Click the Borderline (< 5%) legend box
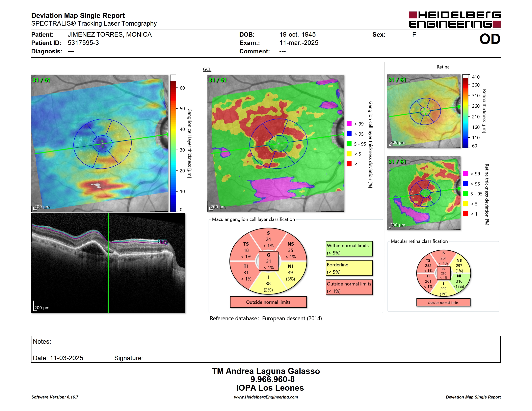532x411 pixels. 349,268
